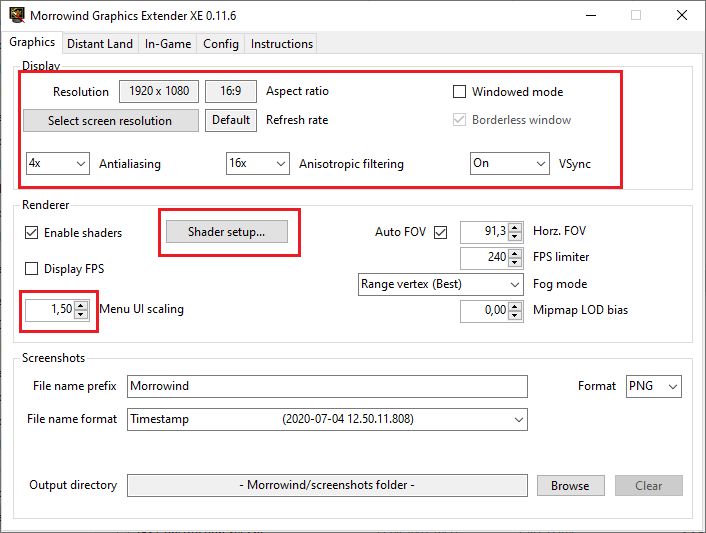This screenshot has width=706, height=533.
Task: Decrease Horz. FOV with down arrow
Action: click(515, 237)
